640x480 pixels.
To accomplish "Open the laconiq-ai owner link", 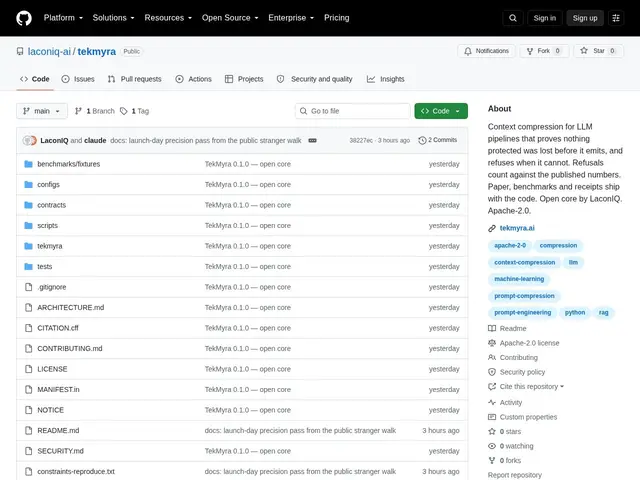I will (x=49, y=51).
